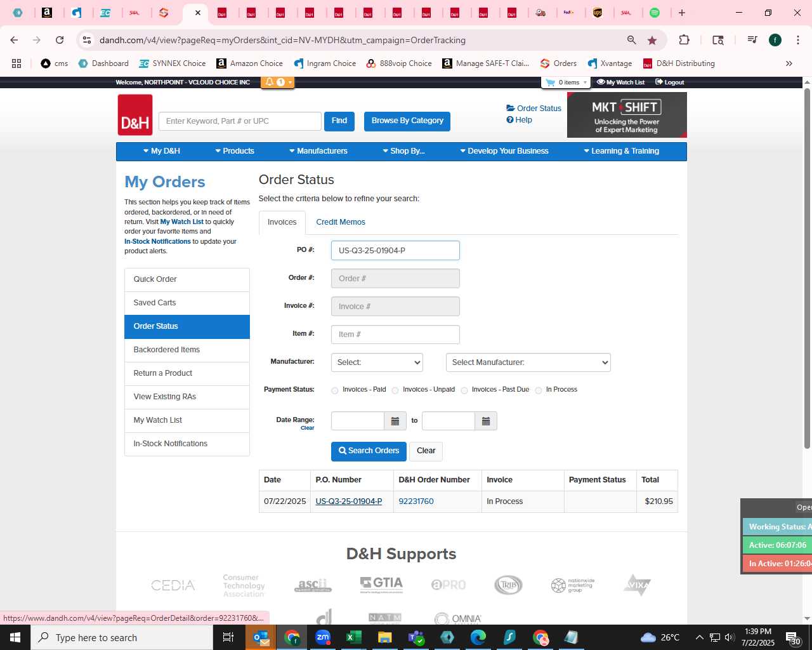The width and height of the screenshot is (812, 650).
Task: Open Microsoft Teams from the taskbar
Action: pyautogui.click(x=416, y=637)
